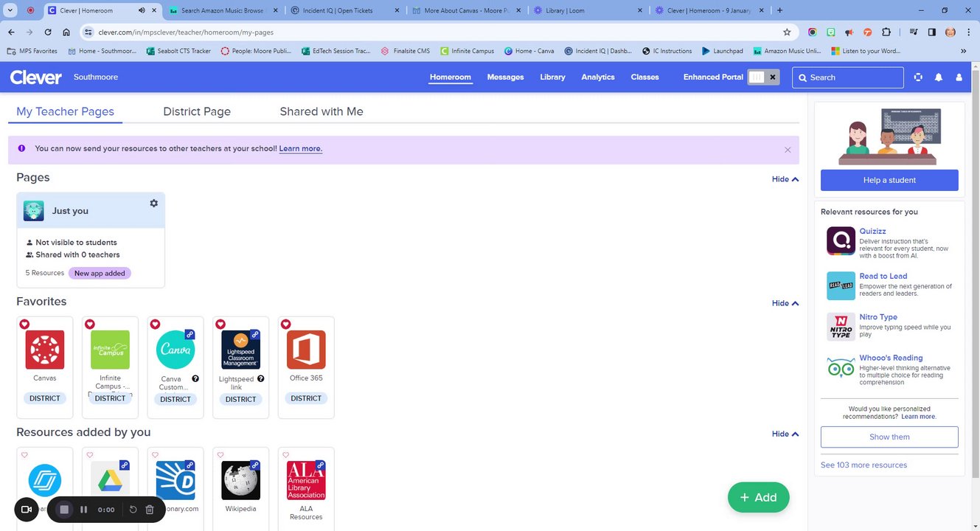The width and height of the screenshot is (980, 531).
Task: Click the Loom camera bubble icon
Action: tap(27, 510)
